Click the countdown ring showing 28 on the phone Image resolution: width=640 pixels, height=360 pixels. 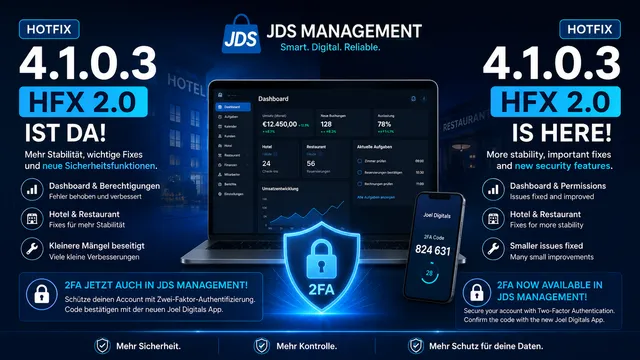429,273
